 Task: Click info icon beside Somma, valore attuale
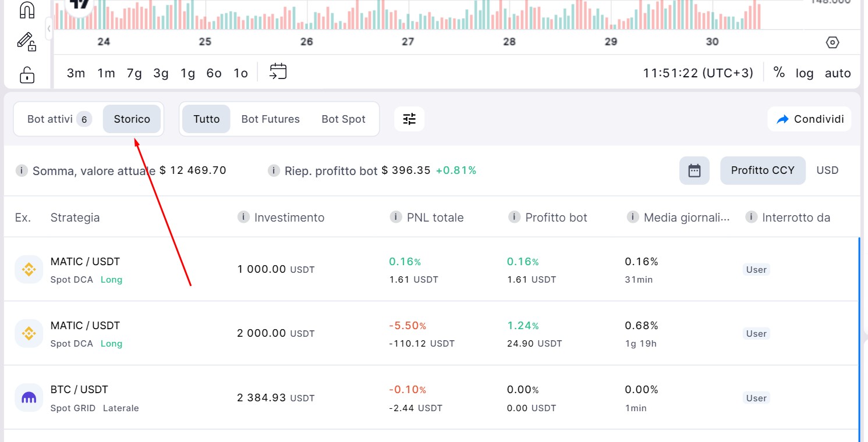click(22, 171)
